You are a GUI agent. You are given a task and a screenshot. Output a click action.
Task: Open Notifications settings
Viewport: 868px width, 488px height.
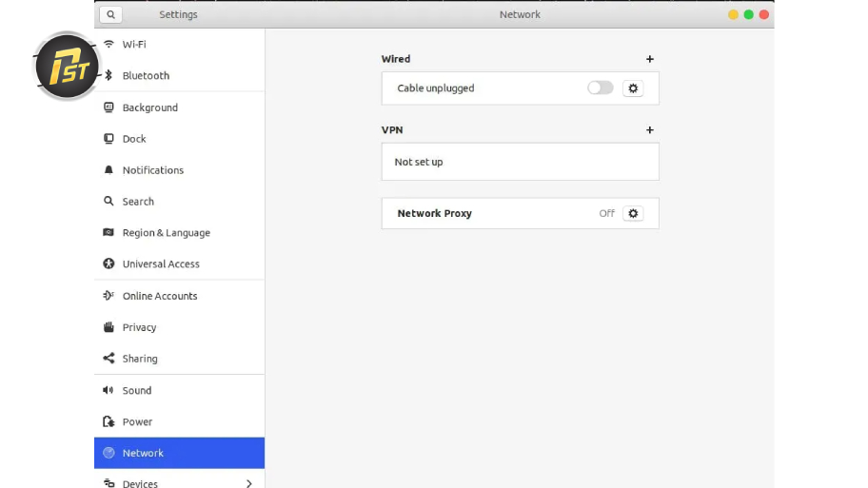click(x=179, y=170)
